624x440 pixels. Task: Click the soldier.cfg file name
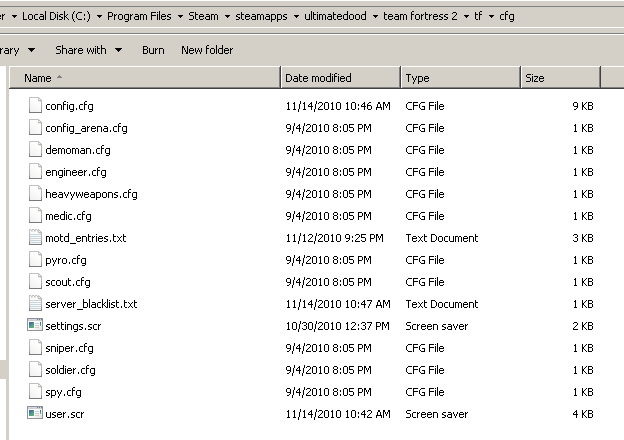(x=70, y=370)
